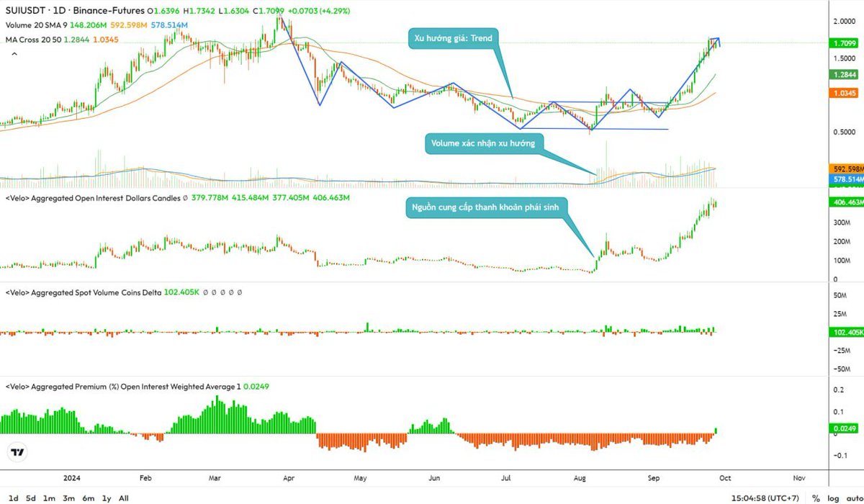Viewport: 864px width, 504px height.
Task: Click the 2.0000 price scale value
Action: coord(845,22)
